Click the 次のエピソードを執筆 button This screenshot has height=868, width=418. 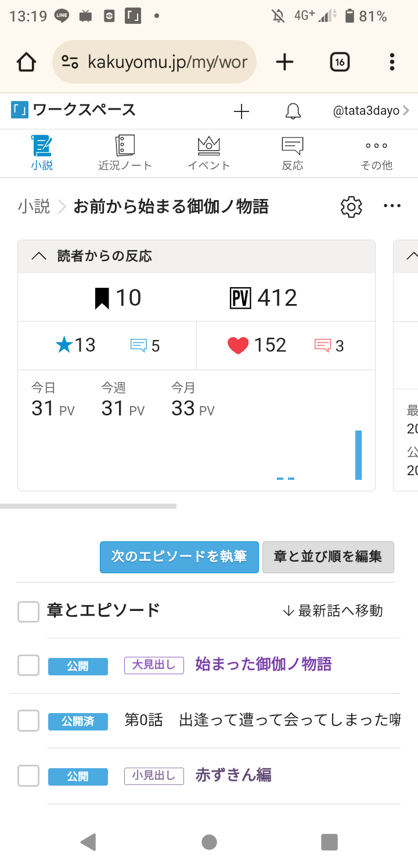coord(179,557)
